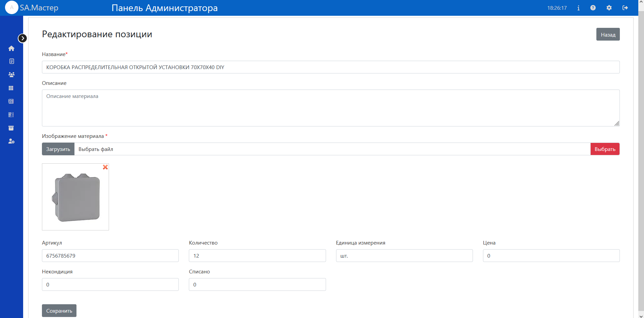Select the grid tiles sidebar icon
The width and height of the screenshot is (644, 318).
coord(11,88)
